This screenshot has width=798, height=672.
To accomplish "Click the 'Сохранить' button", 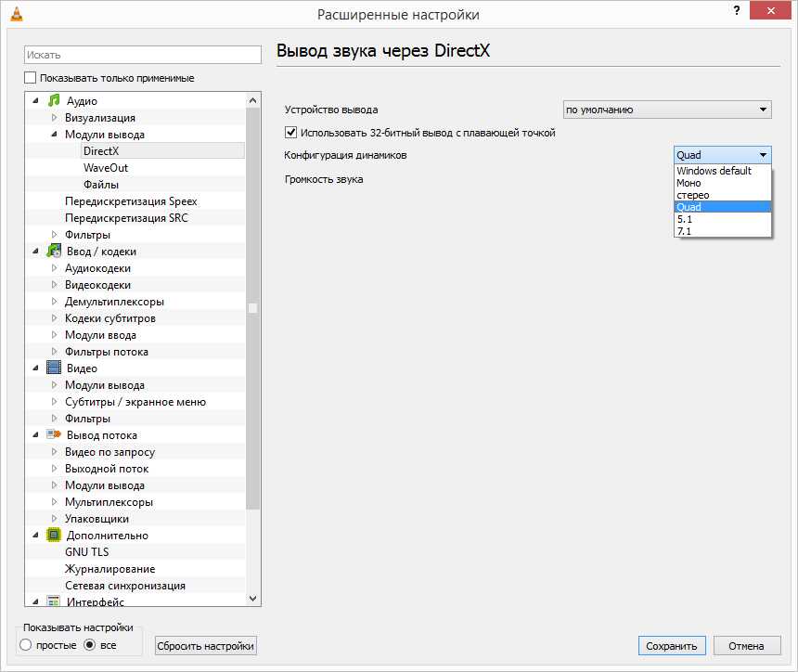I will pos(672,646).
